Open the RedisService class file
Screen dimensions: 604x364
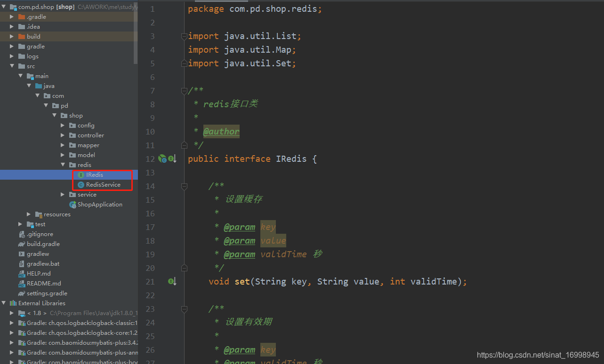coord(103,185)
